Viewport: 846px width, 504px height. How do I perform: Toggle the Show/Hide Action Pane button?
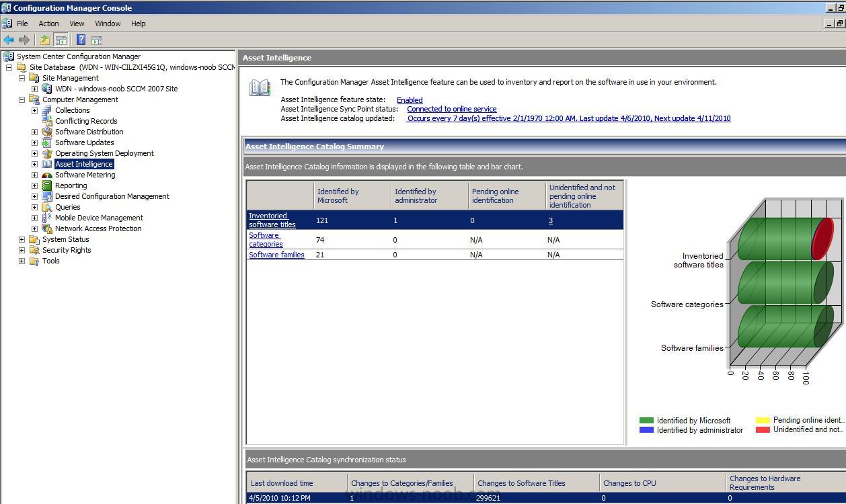point(97,40)
